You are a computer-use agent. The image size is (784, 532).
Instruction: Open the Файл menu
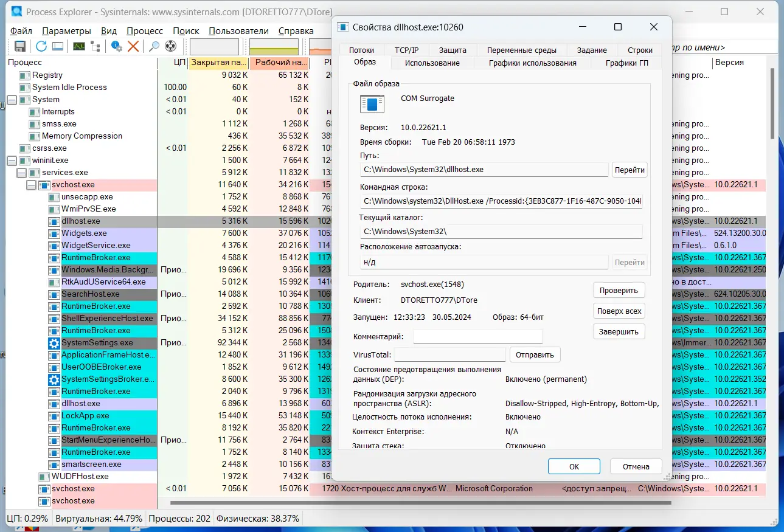pos(21,31)
